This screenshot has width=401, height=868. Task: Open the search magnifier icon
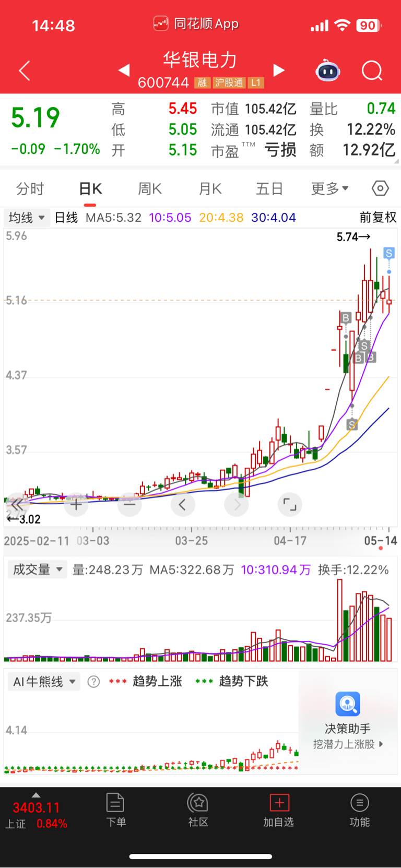click(372, 70)
